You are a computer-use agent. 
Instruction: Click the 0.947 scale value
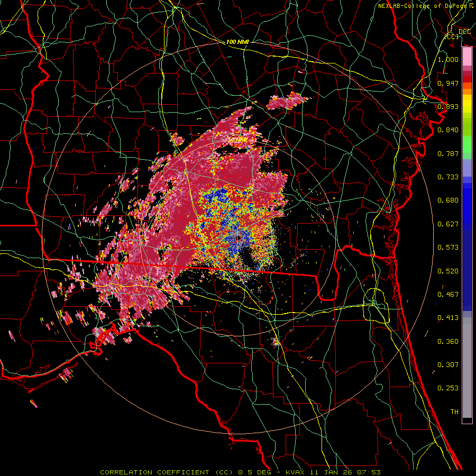[448, 83]
